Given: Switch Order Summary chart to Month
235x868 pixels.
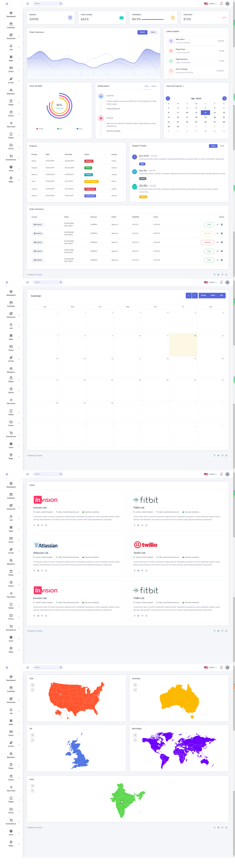Looking at the screenshot, I should pyautogui.click(x=142, y=32).
